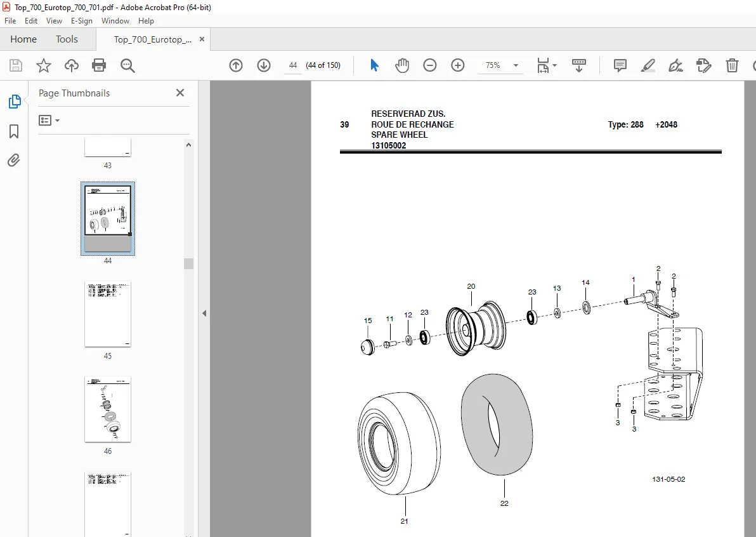
Task: Click part number 13105002 text
Action: (389, 145)
